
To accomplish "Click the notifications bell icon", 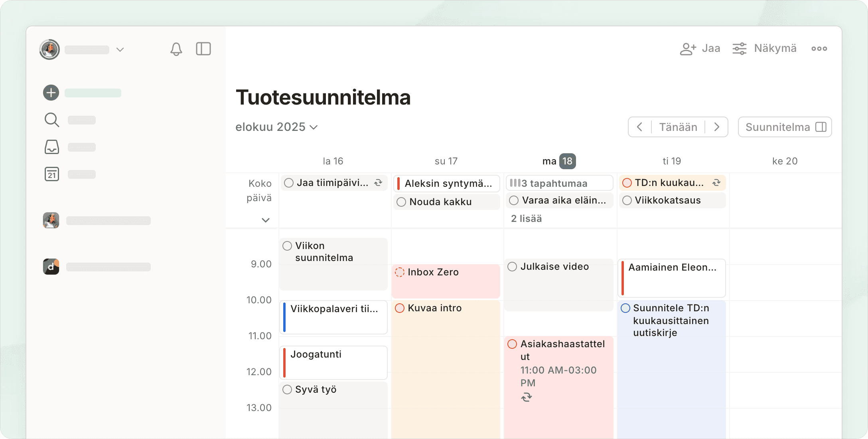I will pos(176,49).
